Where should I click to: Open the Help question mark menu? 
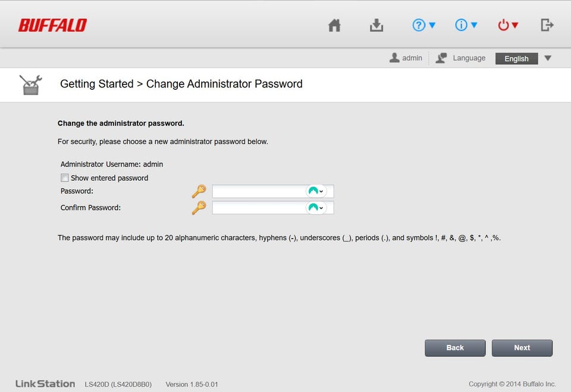[x=423, y=25]
